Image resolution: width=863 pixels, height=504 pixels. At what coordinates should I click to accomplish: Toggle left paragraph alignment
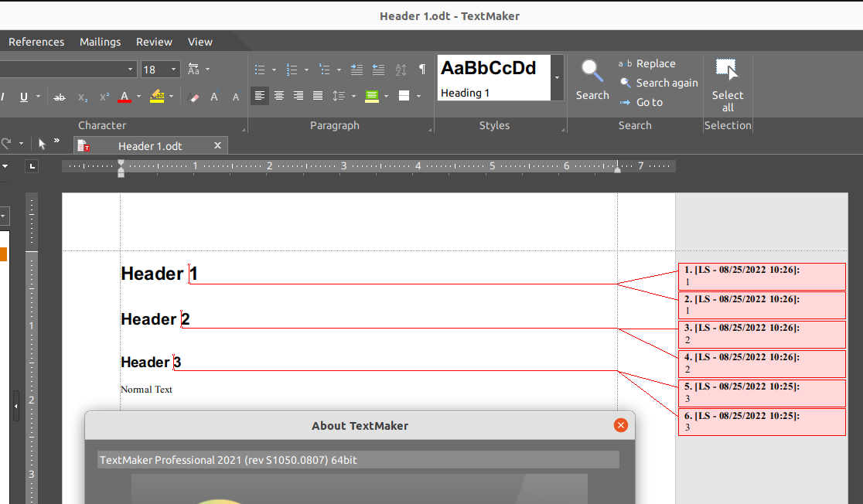(x=260, y=96)
